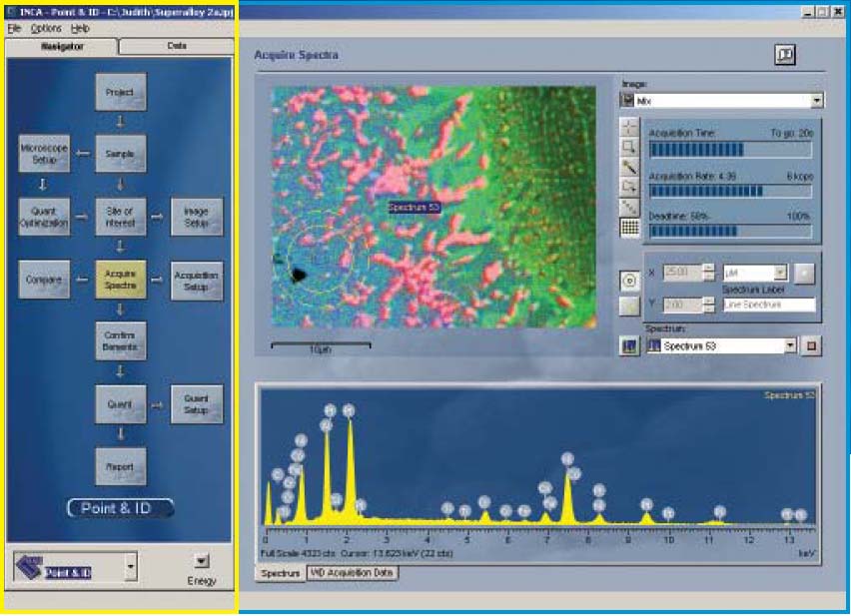
Task: Click the circular target icon button
Action: pyautogui.click(x=629, y=281)
